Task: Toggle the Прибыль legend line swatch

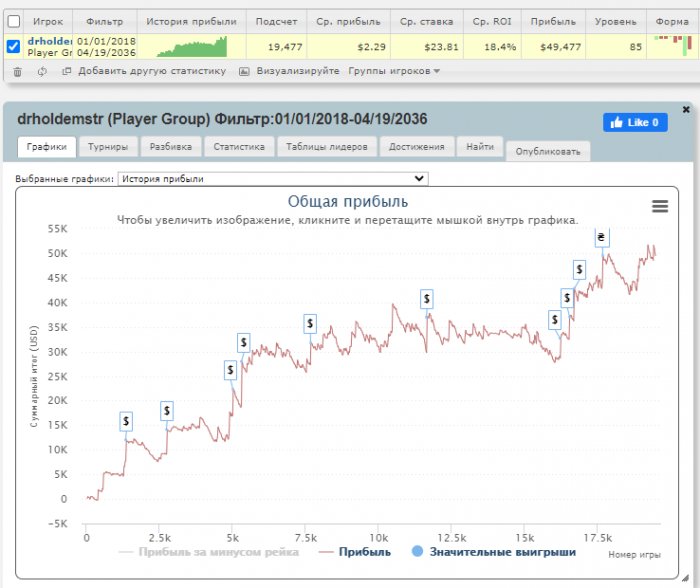Action: [x=324, y=551]
